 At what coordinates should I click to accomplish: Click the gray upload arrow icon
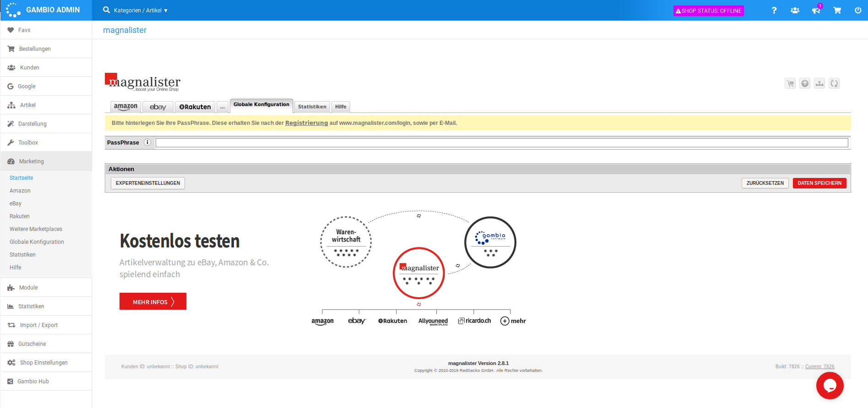tap(805, 83)
